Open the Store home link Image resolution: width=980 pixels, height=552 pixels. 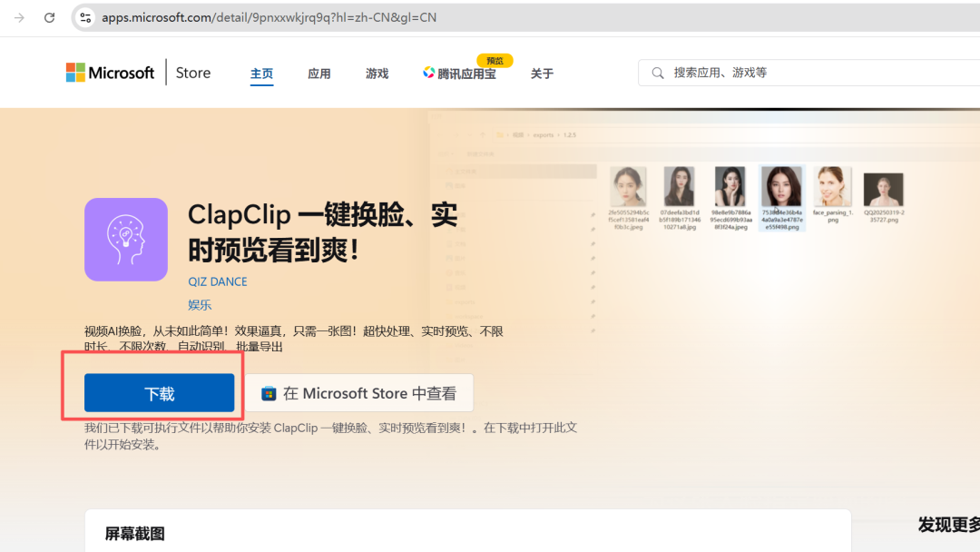pyautogui.click(x=193, y=73)
